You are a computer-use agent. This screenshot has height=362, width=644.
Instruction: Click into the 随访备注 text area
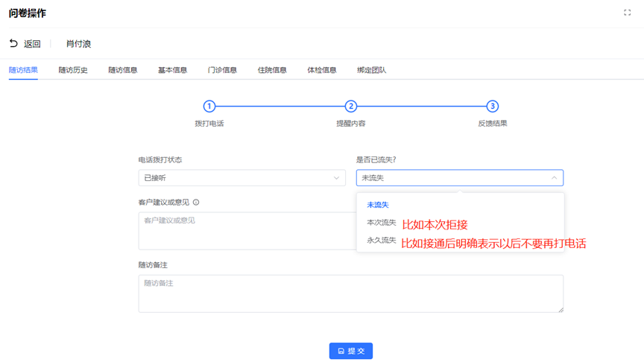point(351,293)
